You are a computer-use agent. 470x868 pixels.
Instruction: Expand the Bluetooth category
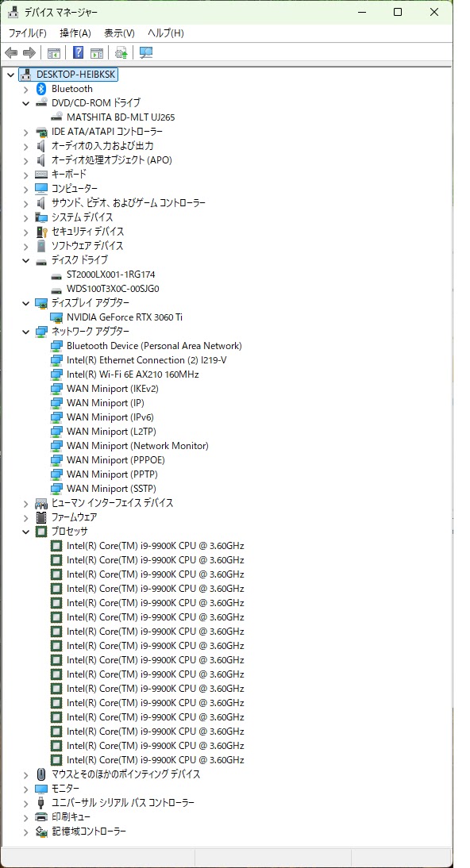tap(25, 89)
